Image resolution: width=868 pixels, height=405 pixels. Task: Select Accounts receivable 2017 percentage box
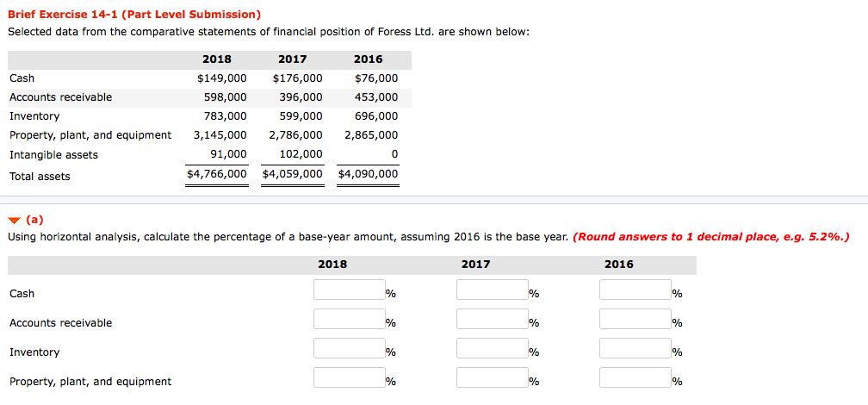point(493,319)
